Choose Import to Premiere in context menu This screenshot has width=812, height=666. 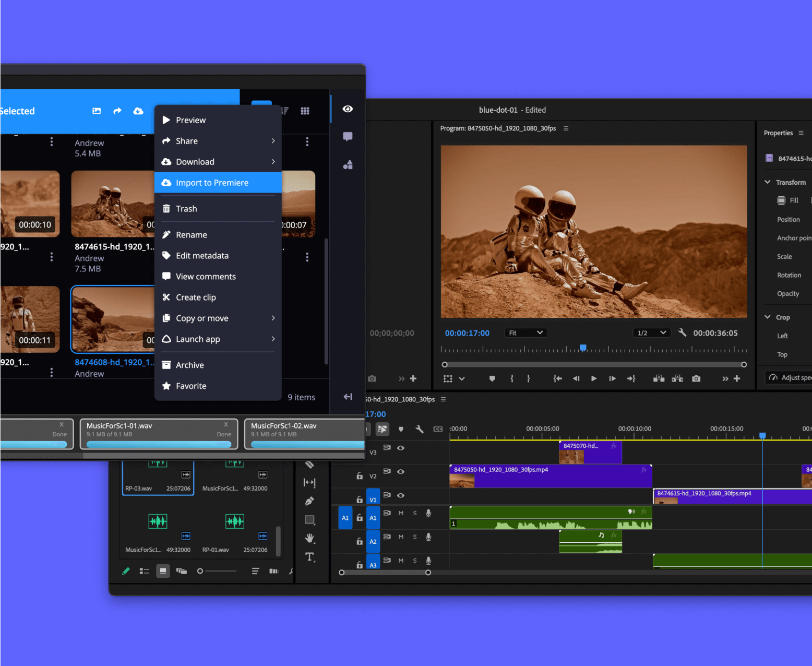coord(218,183)
